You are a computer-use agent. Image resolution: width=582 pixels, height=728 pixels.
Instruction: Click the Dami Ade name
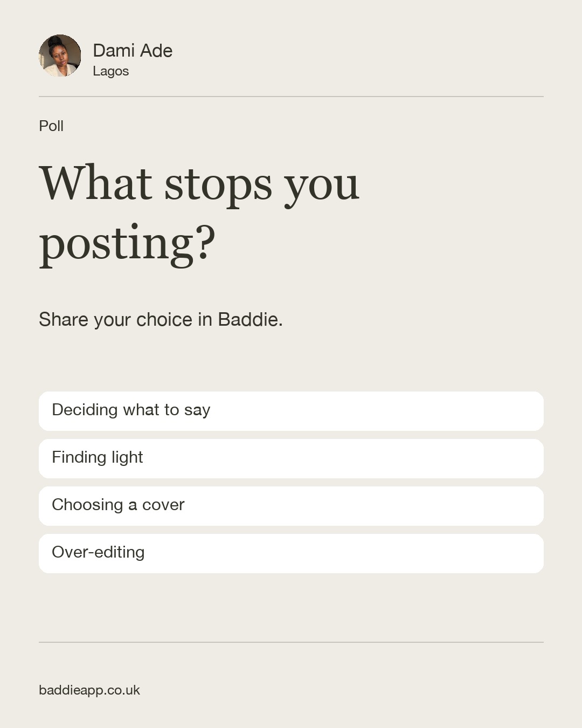[133, 51]
